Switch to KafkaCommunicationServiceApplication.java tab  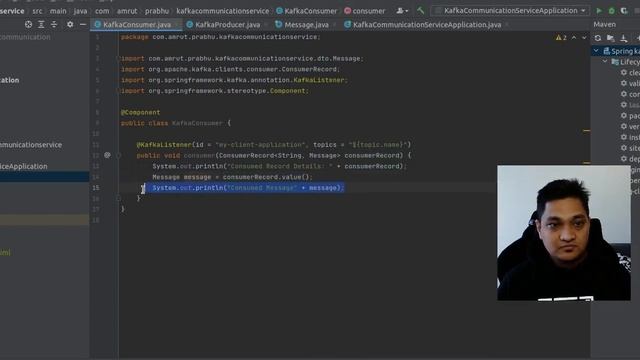click(427, 24)
